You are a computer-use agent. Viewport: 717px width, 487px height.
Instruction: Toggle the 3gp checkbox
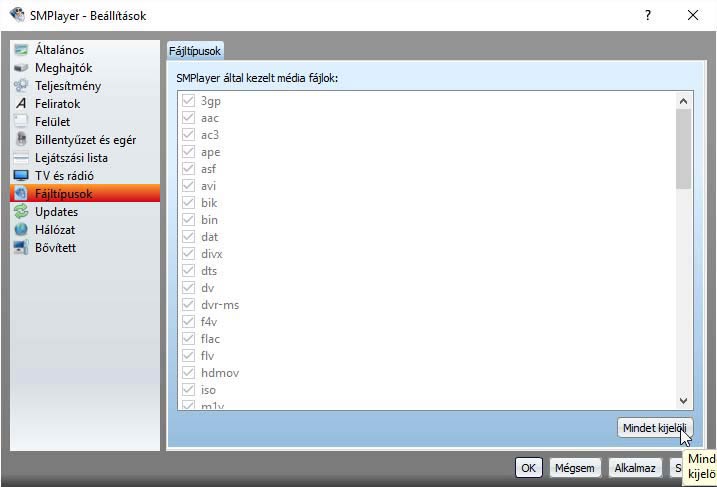tap(188, 100)
